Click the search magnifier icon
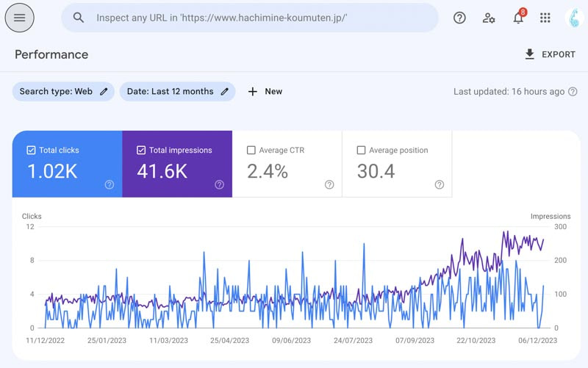 click(79, 18)
